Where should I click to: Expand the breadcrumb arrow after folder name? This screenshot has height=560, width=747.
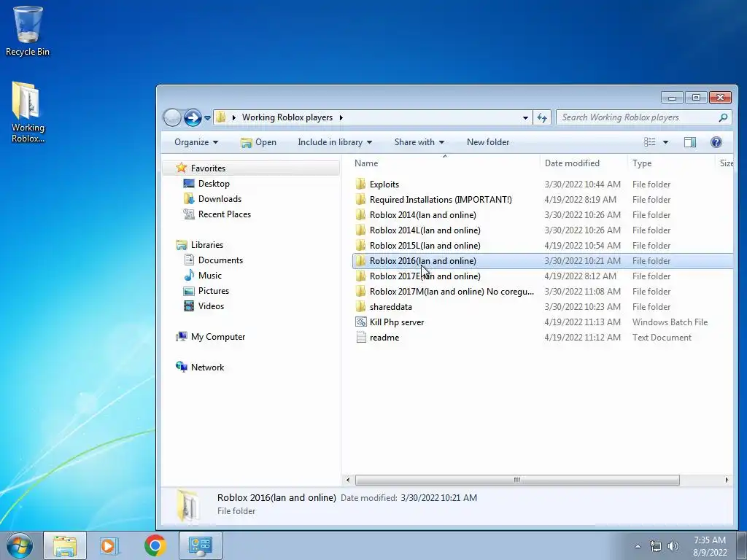pyautogui.click(x=341, y=117)
